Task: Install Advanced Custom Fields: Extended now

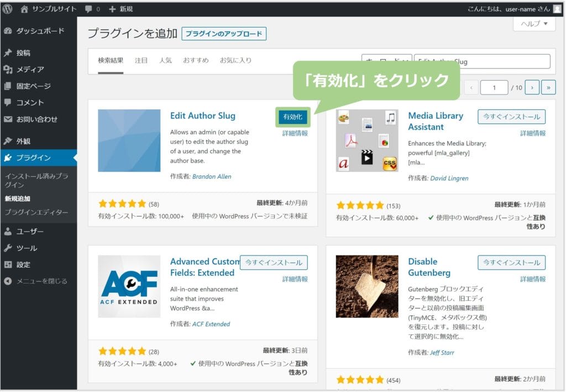Action: tap(274, 263)
